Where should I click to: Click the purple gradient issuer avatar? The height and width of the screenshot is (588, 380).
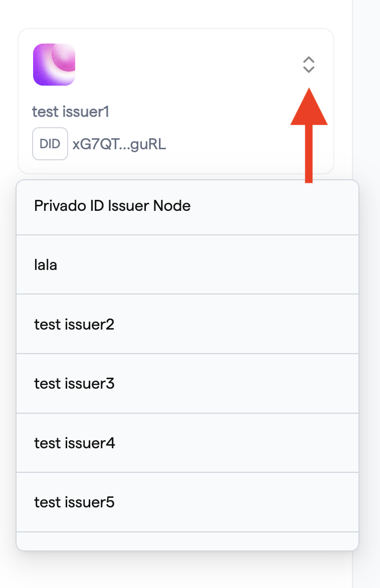[54, 65]
